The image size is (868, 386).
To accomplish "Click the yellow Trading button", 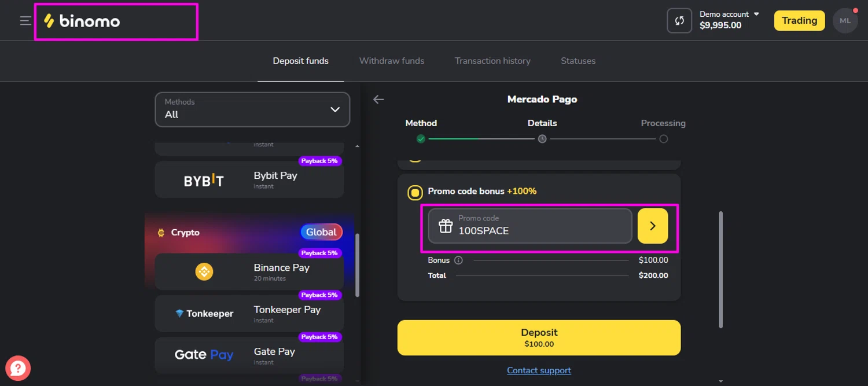I will (800, 21).
